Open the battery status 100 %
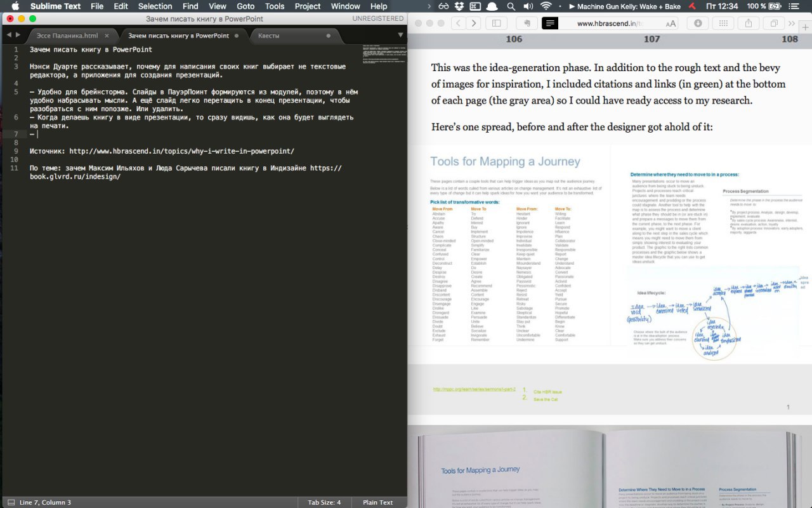This screenshot has height=508, width=812. pyautogui.click(x=764, y=6)
